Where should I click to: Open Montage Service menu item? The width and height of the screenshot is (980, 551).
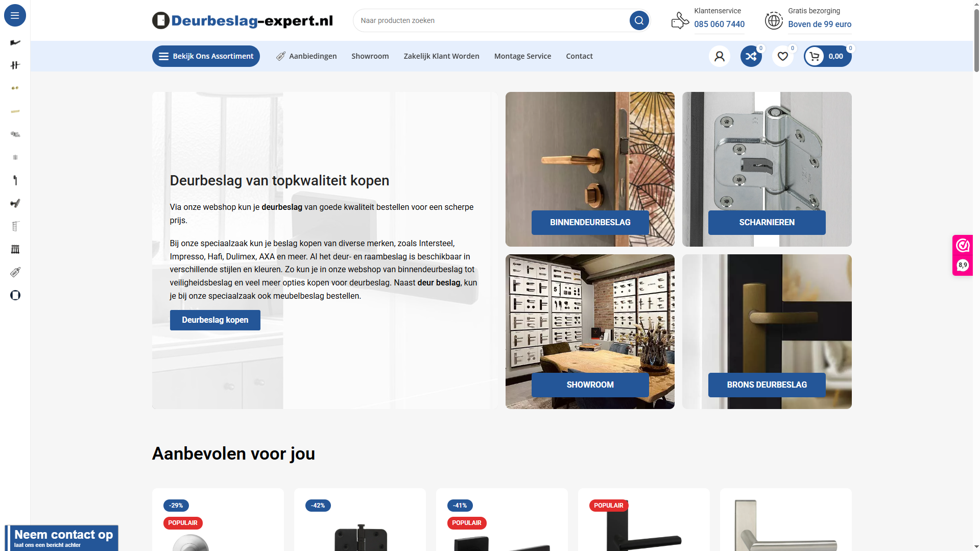522,56
